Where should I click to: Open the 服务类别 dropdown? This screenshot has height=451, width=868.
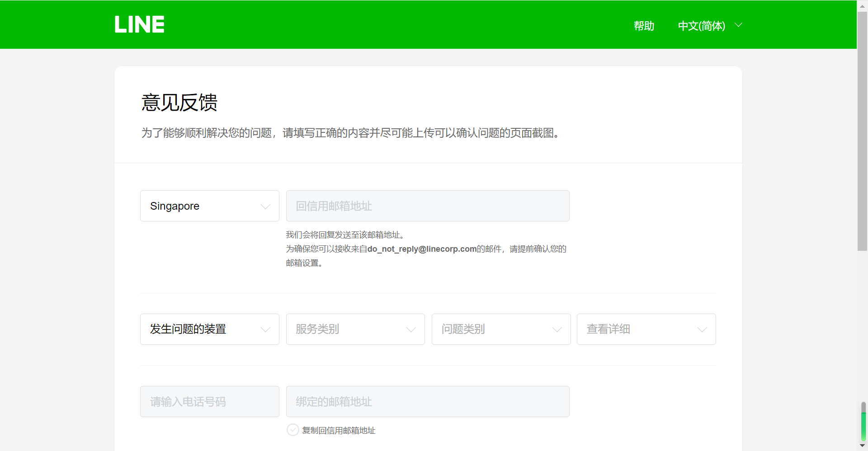point(355,329)
